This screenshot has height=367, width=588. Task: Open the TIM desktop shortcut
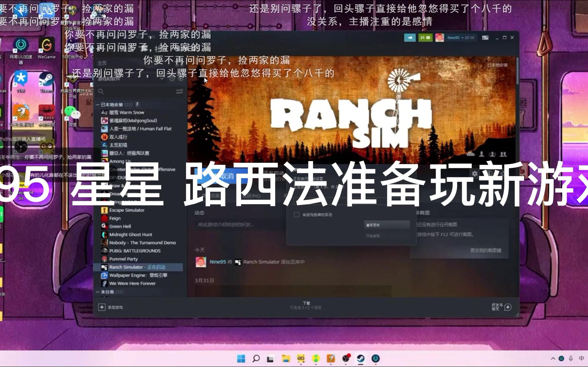tap(21, 82)
